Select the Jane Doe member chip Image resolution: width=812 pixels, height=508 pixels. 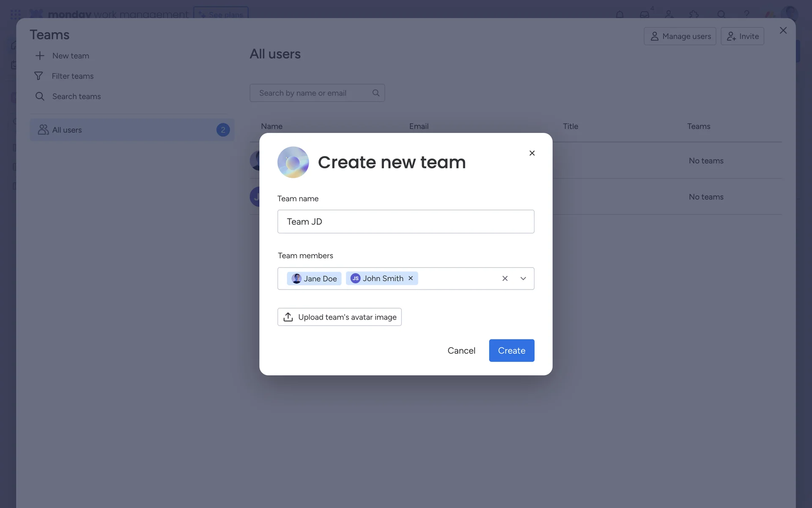(314, 279)
